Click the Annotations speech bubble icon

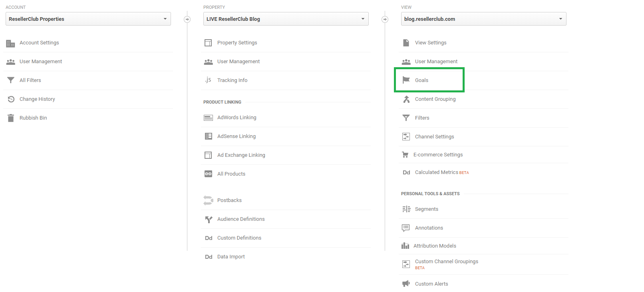click(x=405, y=228)
